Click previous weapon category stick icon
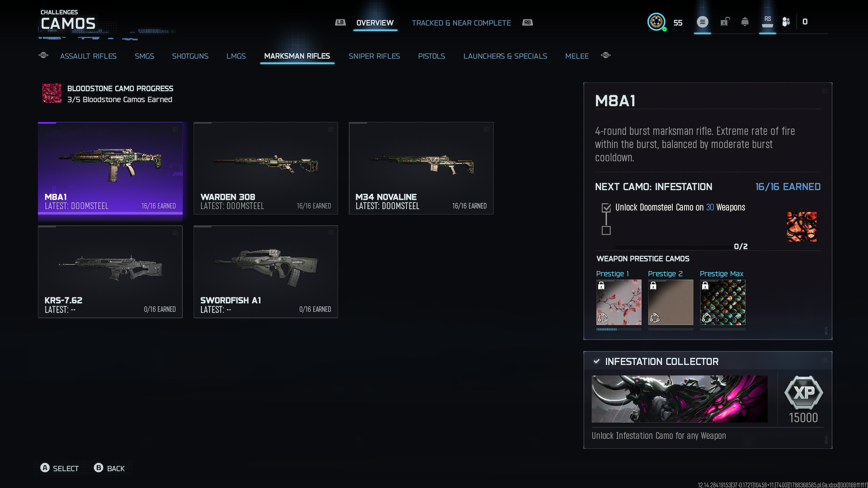The image size is (868, 488). tap(43, 55)
